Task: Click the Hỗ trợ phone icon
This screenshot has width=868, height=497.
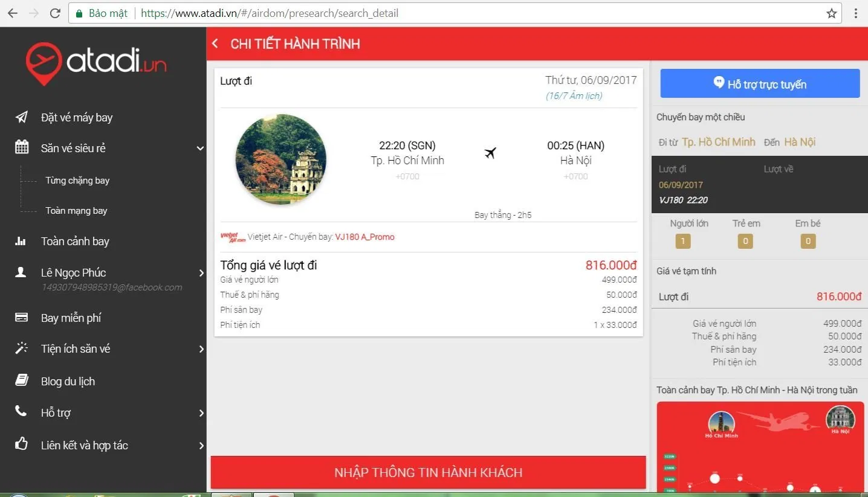Action: pyautogui.click(x=22, y=412)
